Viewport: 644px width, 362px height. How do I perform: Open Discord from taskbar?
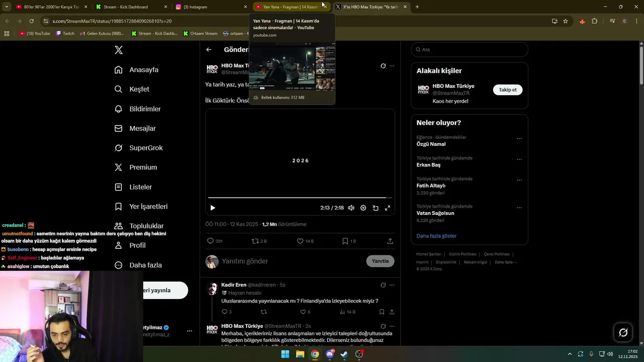(x=330, y=354)
